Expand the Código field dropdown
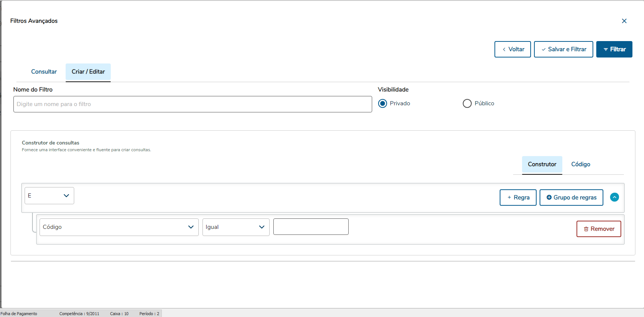Screen dimensions: 644x317 click(119, 227)
